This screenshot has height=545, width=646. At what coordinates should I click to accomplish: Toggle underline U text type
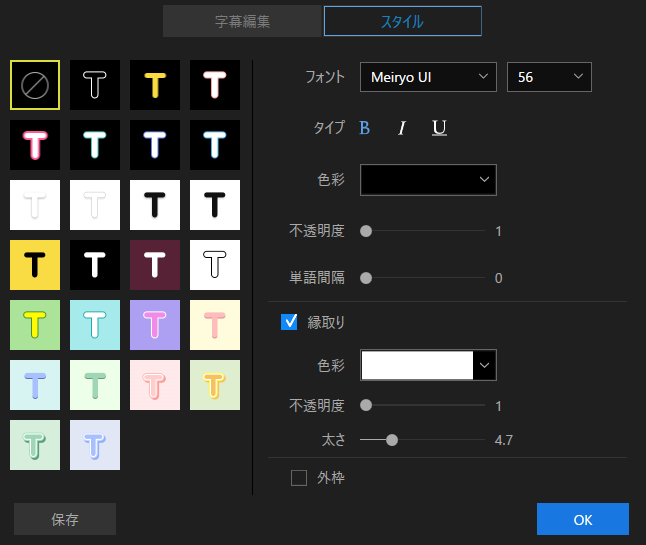tap(439, 128)
